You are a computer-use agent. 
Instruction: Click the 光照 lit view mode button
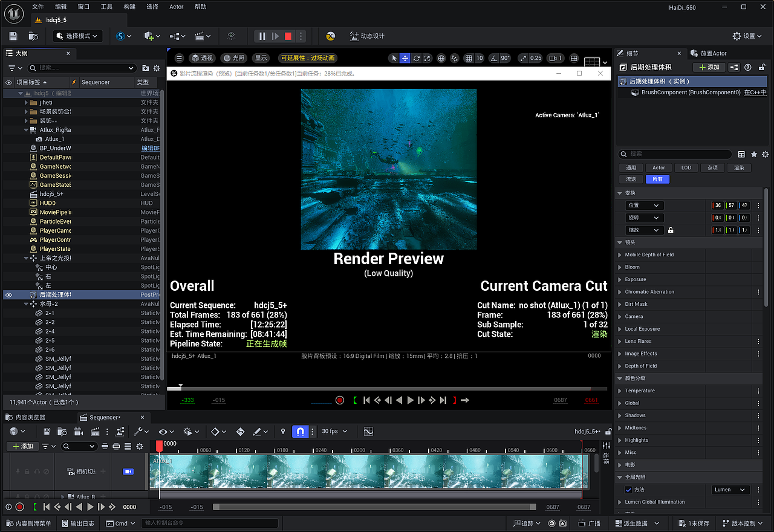234,58
